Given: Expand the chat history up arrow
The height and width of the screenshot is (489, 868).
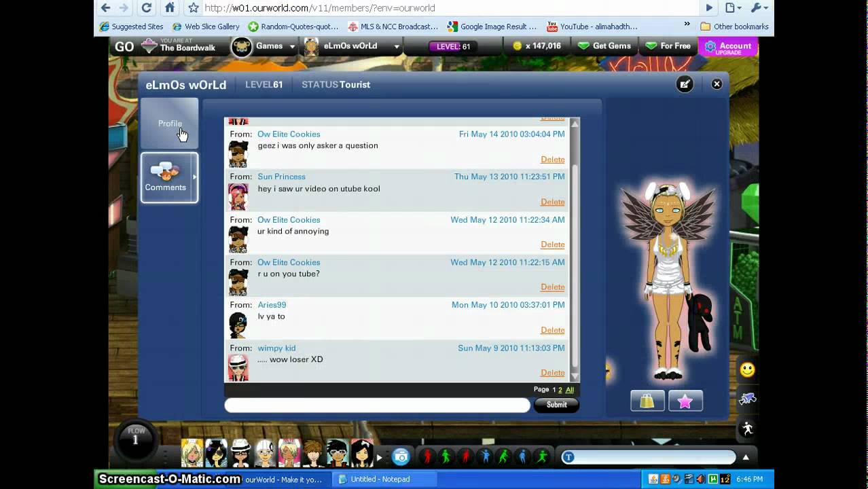Looking at the screenshot, I should tap(746, 457).
